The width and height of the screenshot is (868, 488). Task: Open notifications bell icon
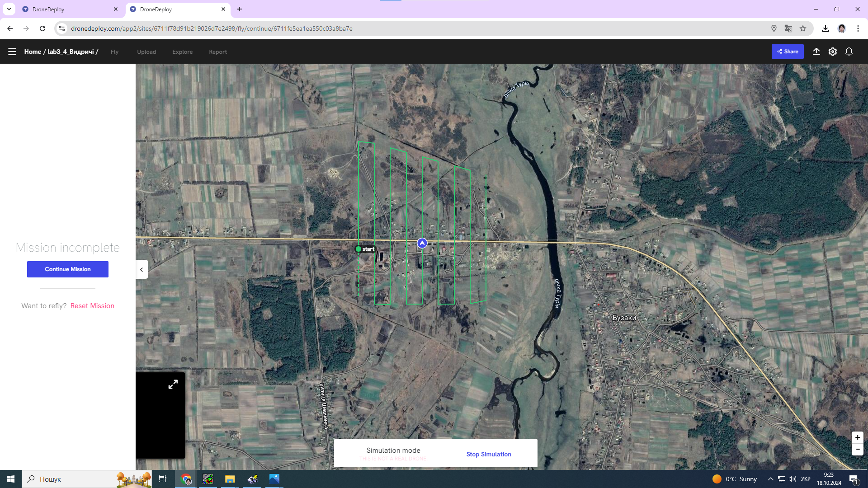[x=849, y=52]
